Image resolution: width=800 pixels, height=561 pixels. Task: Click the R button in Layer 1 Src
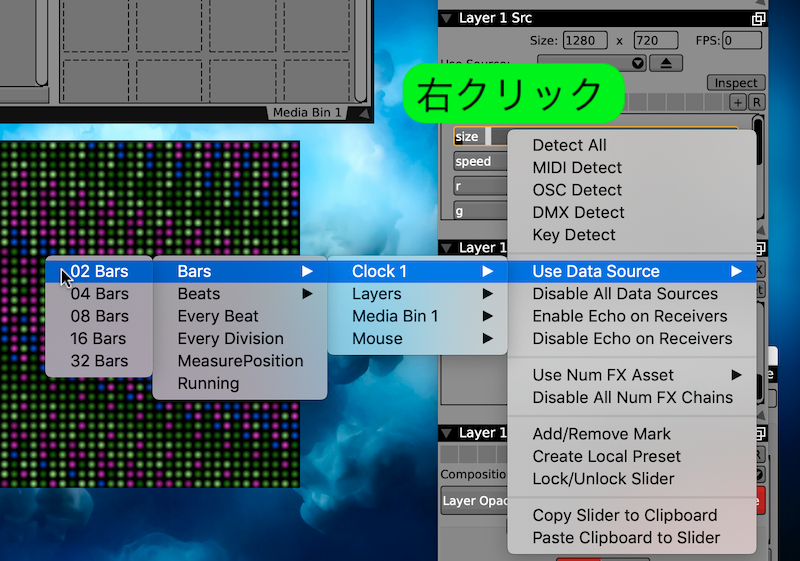pyautogui.click(x=757, y=102)
